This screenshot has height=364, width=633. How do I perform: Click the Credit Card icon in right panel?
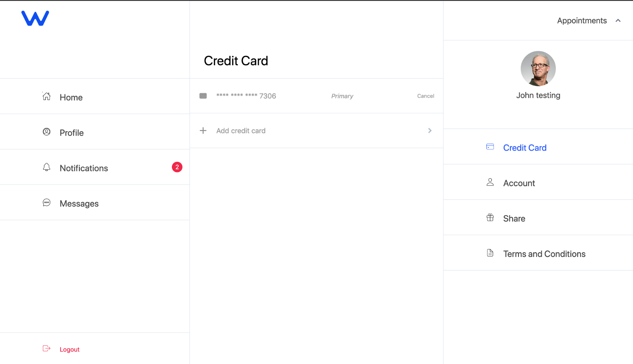pos(490,147)
